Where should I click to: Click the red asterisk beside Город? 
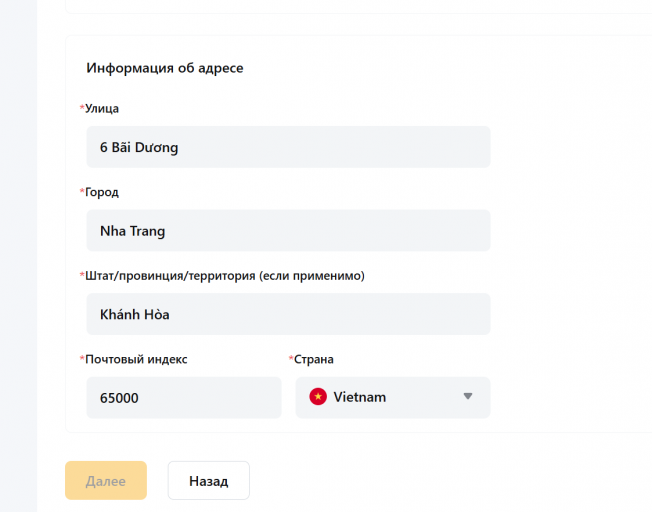tap(82, 192)
